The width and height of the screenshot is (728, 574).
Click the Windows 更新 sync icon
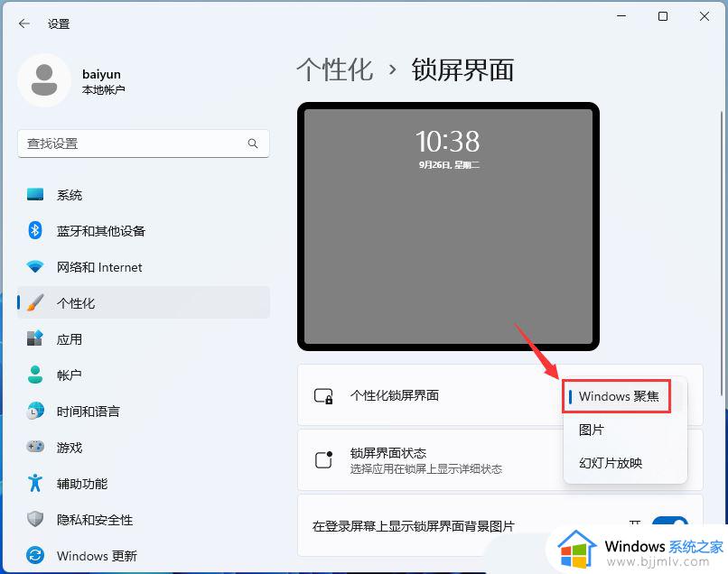tap(35, 555)
